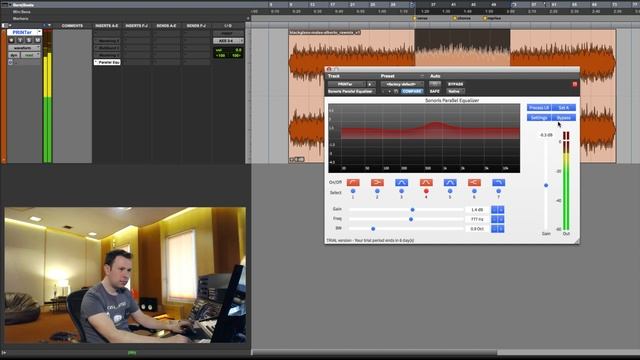Toggle EQ band 7 low-pass filter button
The image size is (640, 360).
click(x=498, y=182)
